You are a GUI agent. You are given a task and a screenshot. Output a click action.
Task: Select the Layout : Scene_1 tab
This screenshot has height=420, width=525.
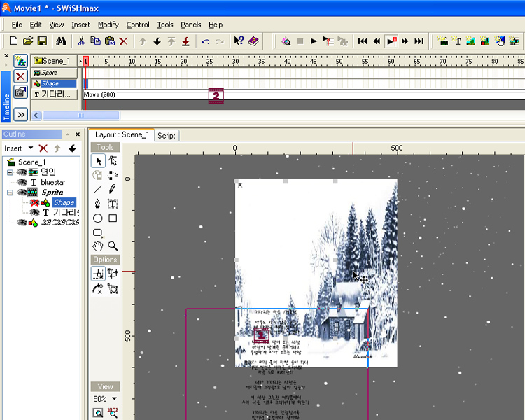[122, 134]
